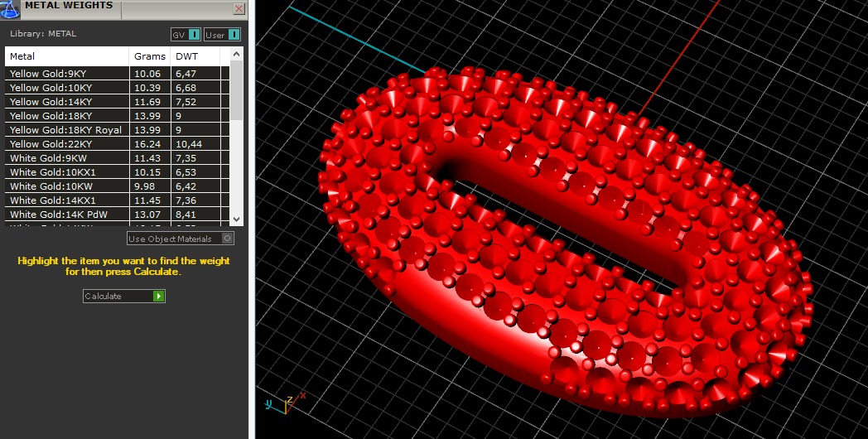Image resolution: width=868 pixels, height=439 pixels.
Task: Enable Use Object Materials option
Action: point(181,239)
